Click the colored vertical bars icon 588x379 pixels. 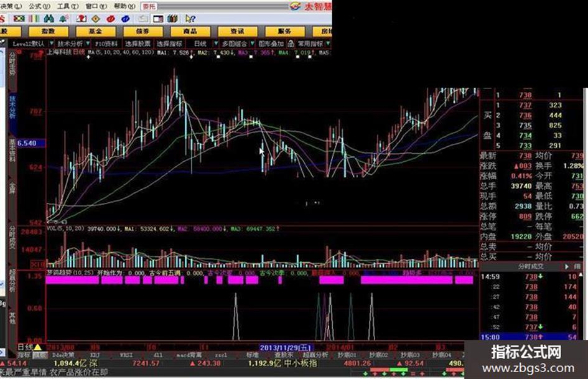(34, 19)
